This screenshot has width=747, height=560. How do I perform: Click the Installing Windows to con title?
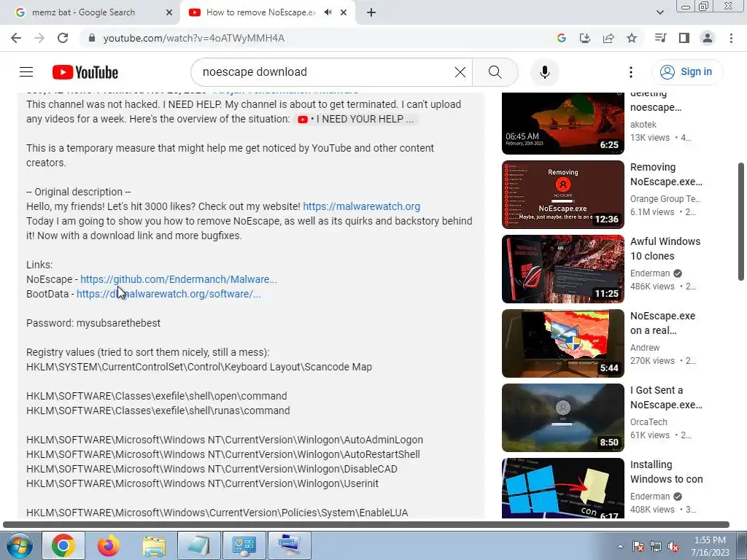(x=666, y=472)
